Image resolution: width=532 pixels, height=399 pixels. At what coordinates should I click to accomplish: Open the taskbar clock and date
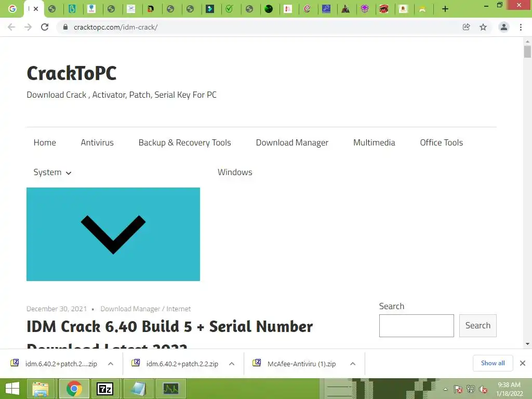[509, 389]
